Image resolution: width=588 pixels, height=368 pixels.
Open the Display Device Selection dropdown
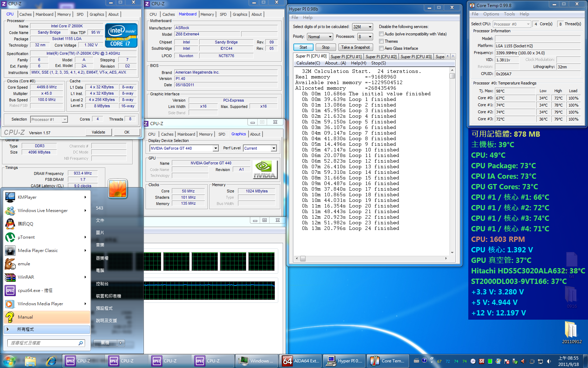pos(184,148)
